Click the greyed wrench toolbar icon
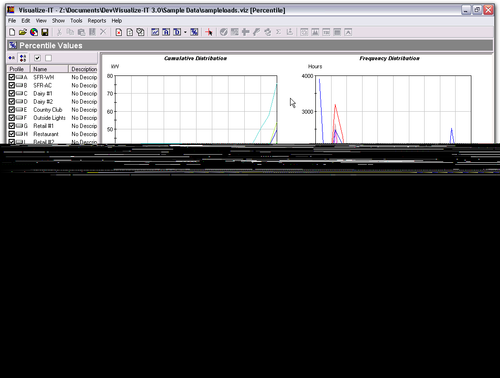This screenshot has height=378, width=500. pyautogui.click(x=256, y=32)
